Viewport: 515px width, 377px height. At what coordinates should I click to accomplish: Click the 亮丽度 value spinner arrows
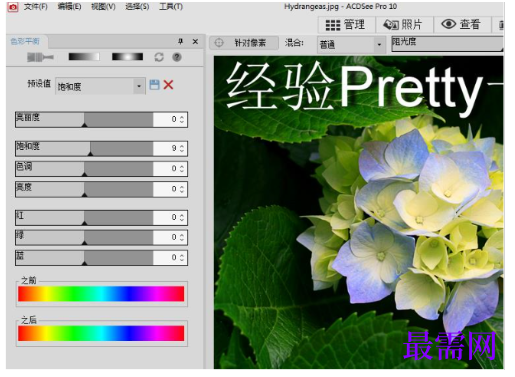[182, 119]
